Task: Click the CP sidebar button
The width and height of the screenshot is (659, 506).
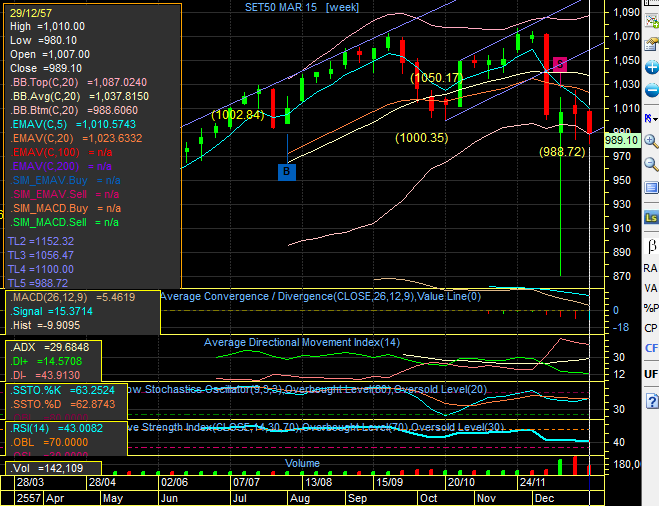Action: [x=651, y=328]
